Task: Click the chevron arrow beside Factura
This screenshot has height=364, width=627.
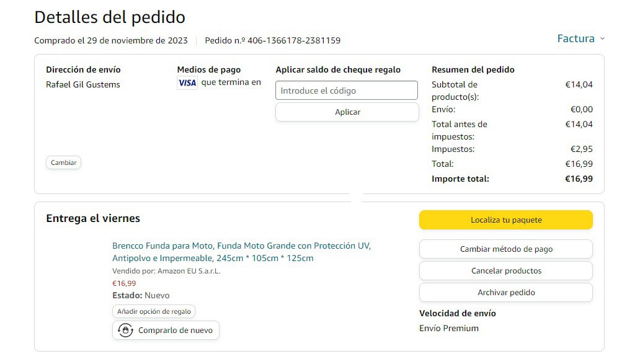Action: tap(602, 38)
